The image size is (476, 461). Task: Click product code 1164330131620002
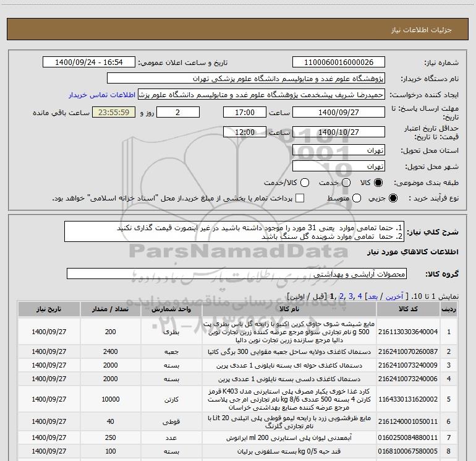(408, 399)
